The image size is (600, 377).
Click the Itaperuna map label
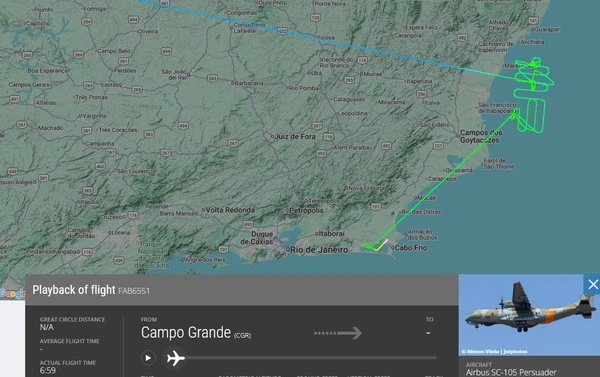pos(419,81)
